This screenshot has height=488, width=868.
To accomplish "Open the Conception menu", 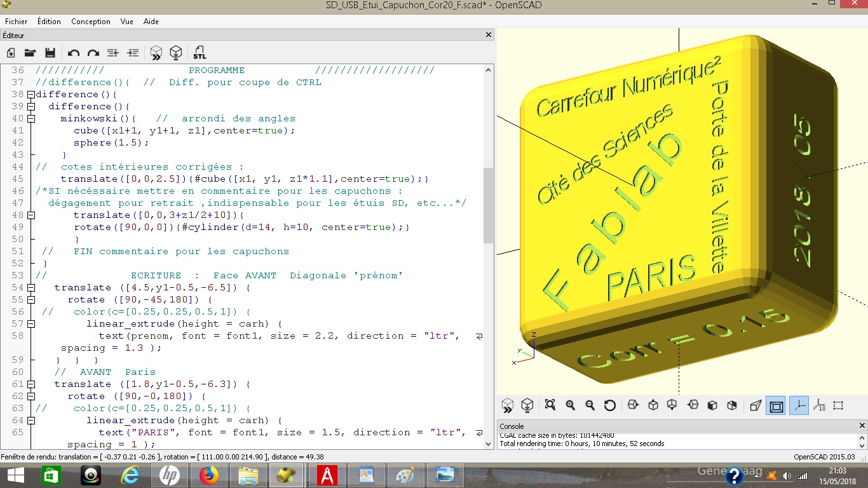I will click(91, 22).
